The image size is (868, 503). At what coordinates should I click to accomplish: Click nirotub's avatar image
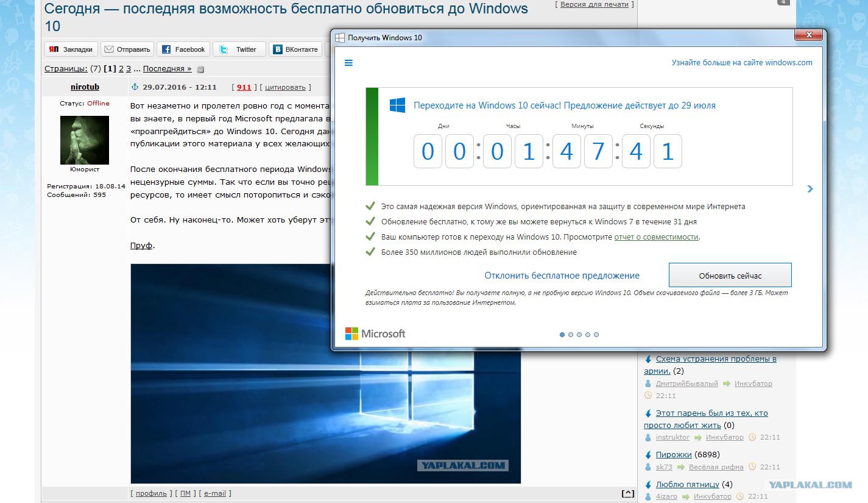pos(85,140)
